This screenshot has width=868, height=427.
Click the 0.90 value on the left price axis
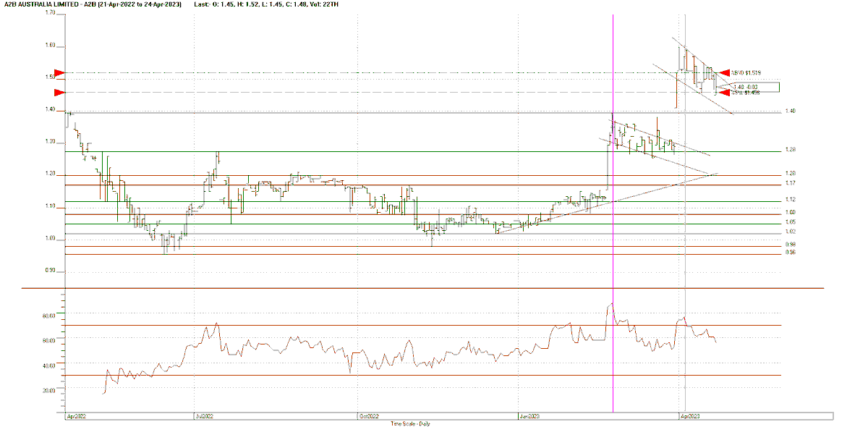pyautogui.click(x=50, y=271)
